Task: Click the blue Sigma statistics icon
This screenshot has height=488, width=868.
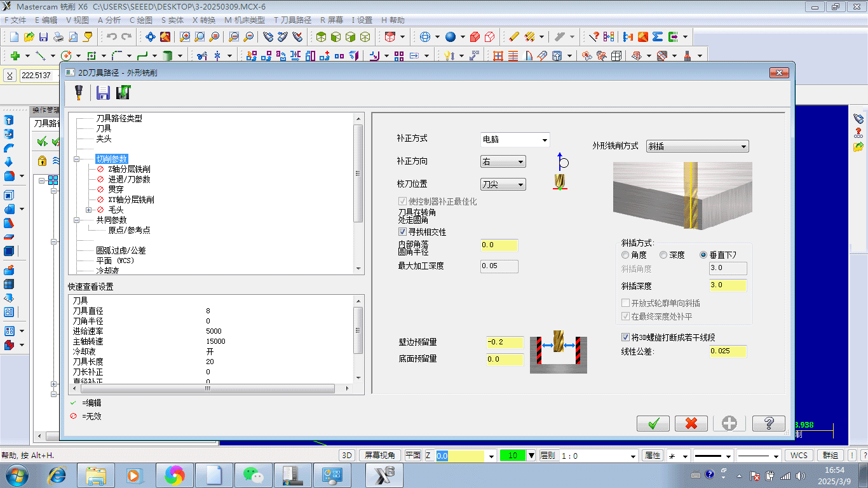Action: click(x=658, y=37)
